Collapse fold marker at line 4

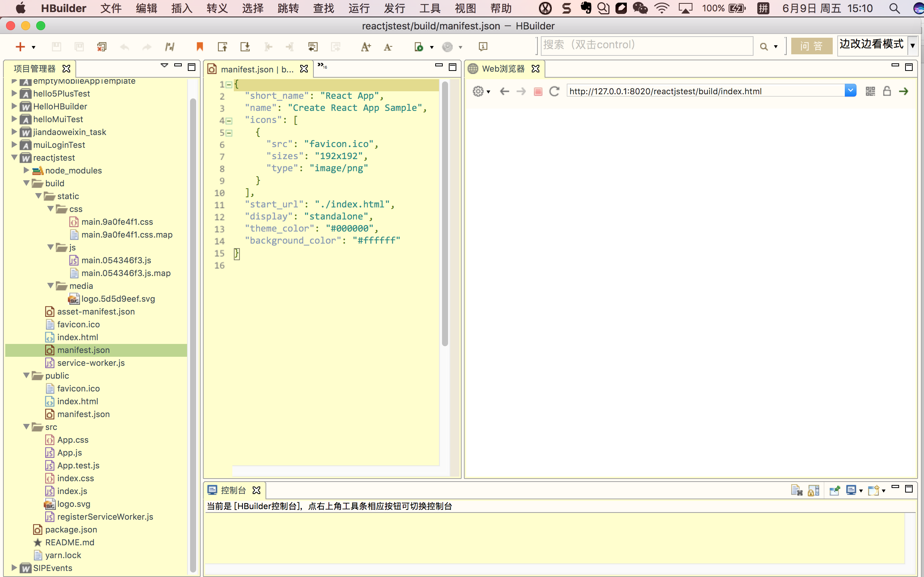click(x=229, y=121)
